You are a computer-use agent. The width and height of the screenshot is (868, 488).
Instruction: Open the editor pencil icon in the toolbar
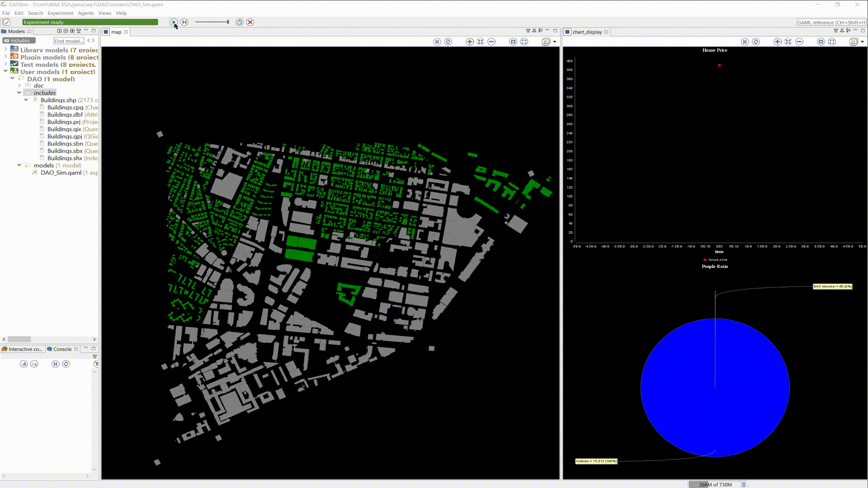tap(6, 22)
